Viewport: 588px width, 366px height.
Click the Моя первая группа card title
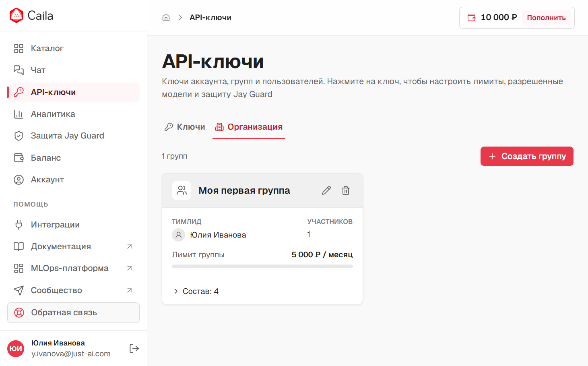pyautogui.click(x=244, y=190)
